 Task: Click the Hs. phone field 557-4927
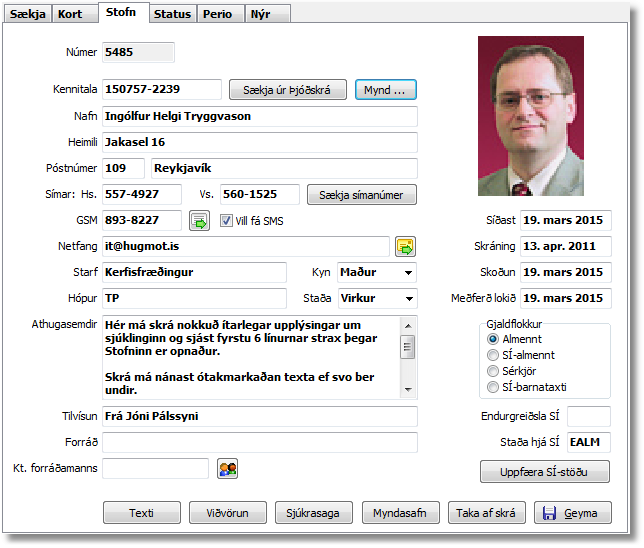142,194
